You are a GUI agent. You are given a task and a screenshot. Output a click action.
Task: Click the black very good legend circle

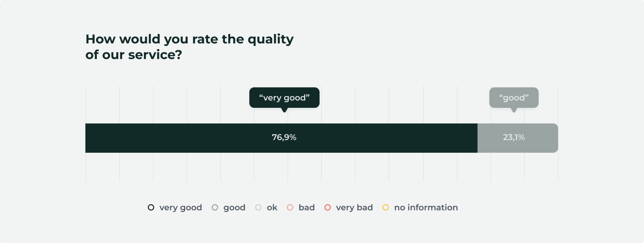pos(151,208)
